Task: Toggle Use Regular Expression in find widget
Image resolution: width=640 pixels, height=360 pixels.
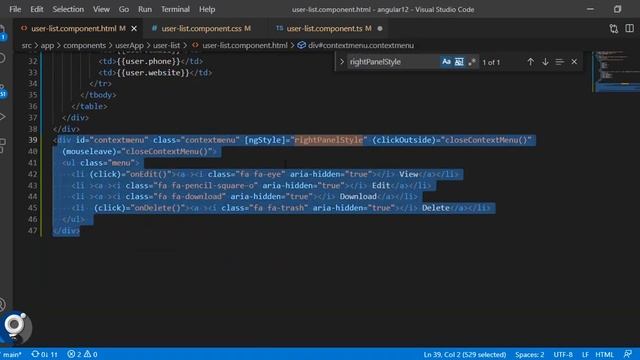Action: pyautogui.click(x=472, y=62)
